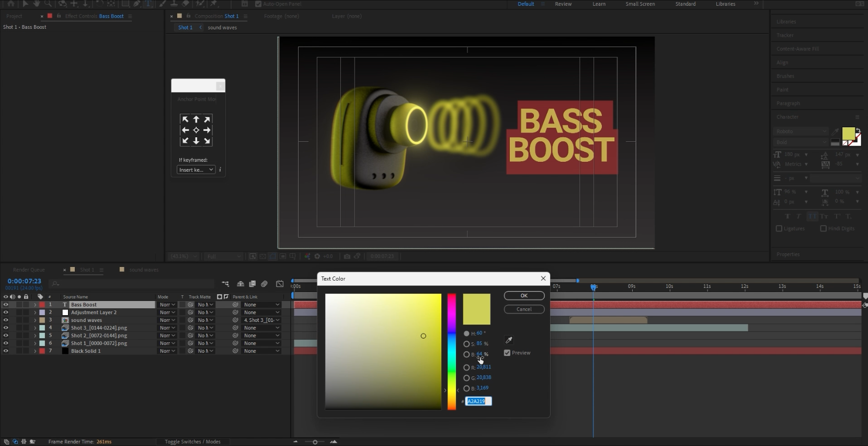Click the current time 0:00:07:23 display
The image size is (868, 446).
click(24, 281)
